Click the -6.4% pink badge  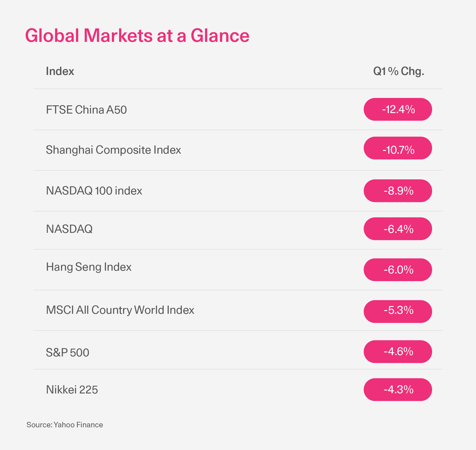pos(398,229)
